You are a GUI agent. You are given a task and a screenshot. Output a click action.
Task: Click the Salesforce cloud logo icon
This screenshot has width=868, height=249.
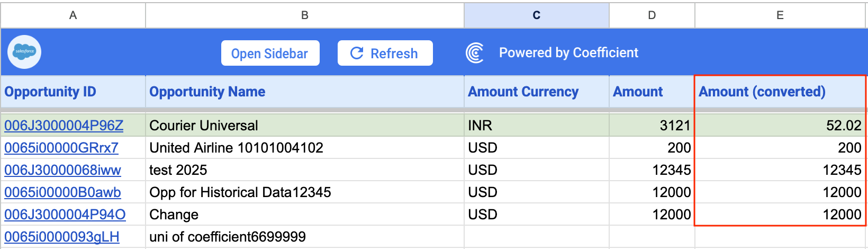[24, 52]
